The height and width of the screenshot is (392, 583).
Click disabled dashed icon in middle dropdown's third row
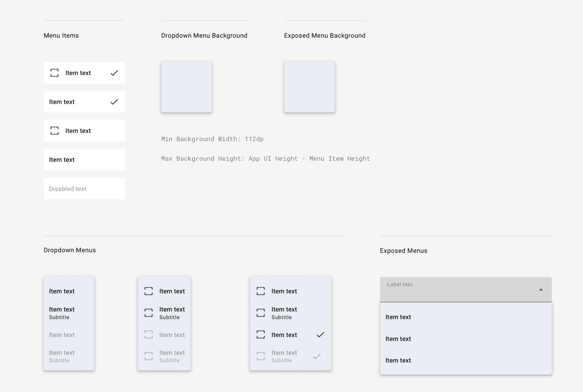(148, 335)
